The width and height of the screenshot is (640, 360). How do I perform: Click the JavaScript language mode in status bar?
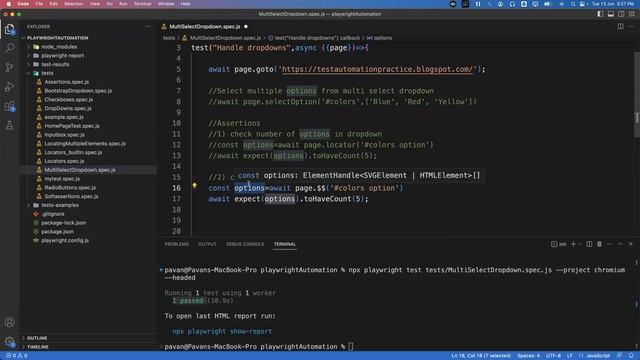click(598, 356)
